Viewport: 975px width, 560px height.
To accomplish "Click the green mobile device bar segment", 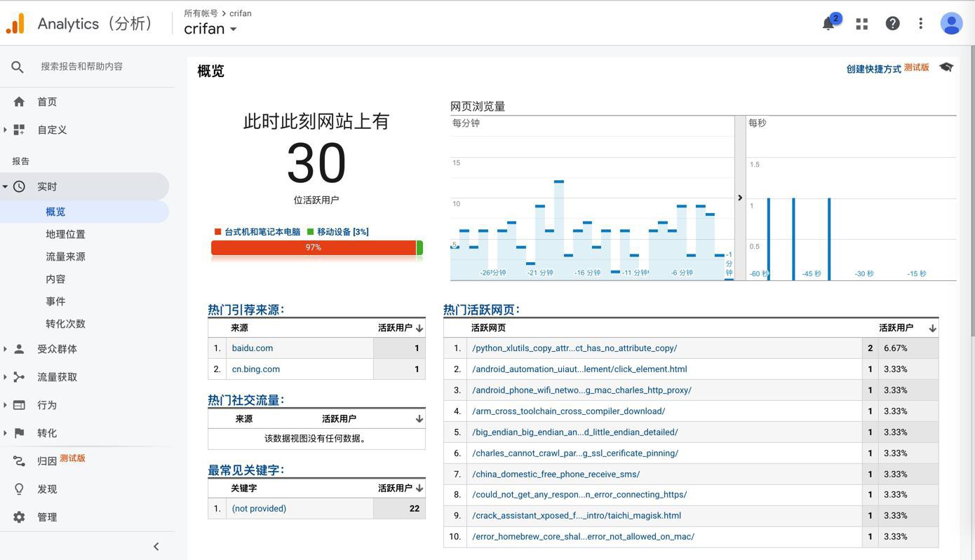I will point(419,247).
